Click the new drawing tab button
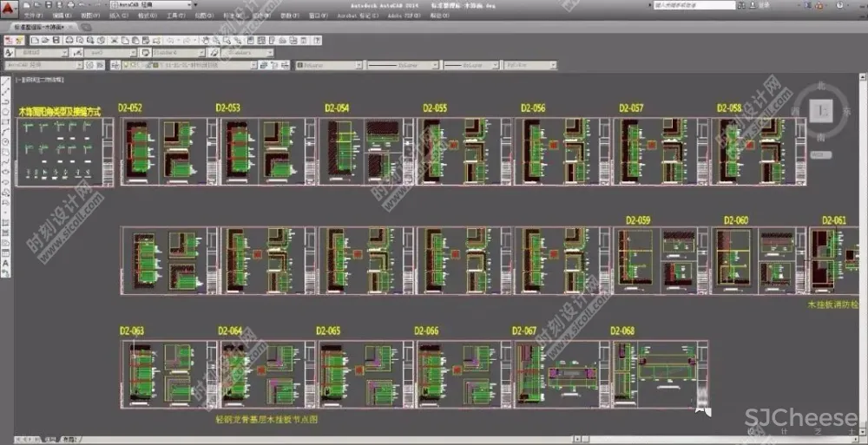The image size is (868, 445). point(85,28)
